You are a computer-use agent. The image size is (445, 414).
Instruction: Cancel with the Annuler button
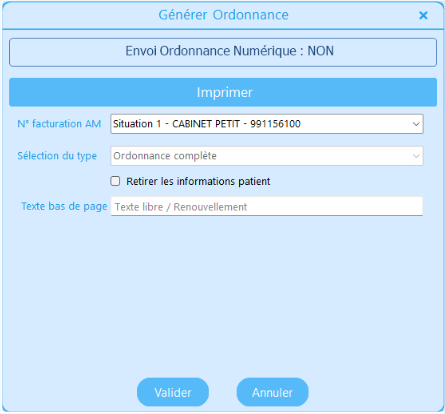click(272, 392)
